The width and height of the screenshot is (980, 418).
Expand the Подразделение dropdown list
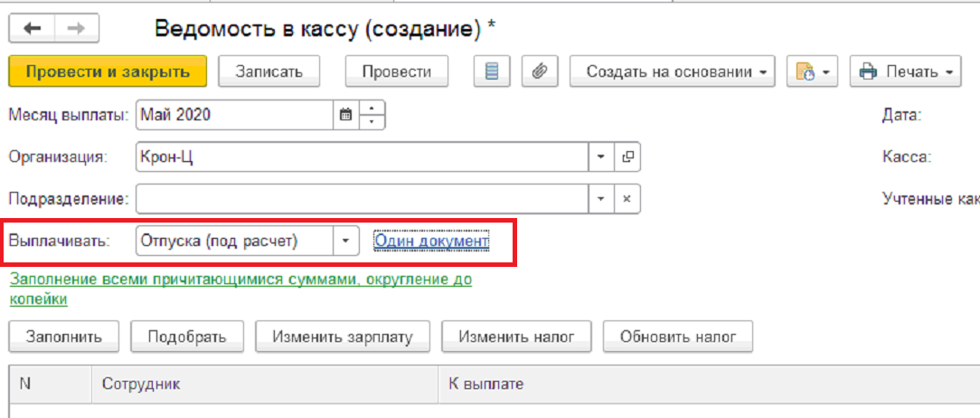tap(601, 199)
